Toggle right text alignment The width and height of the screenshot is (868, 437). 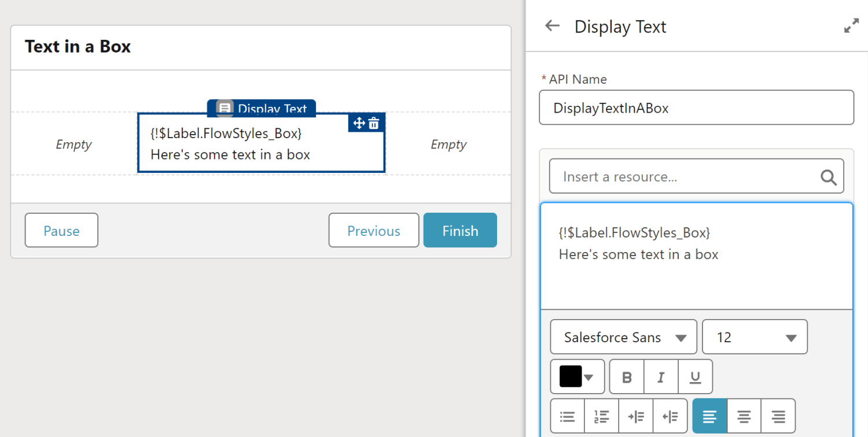point(777,416)
